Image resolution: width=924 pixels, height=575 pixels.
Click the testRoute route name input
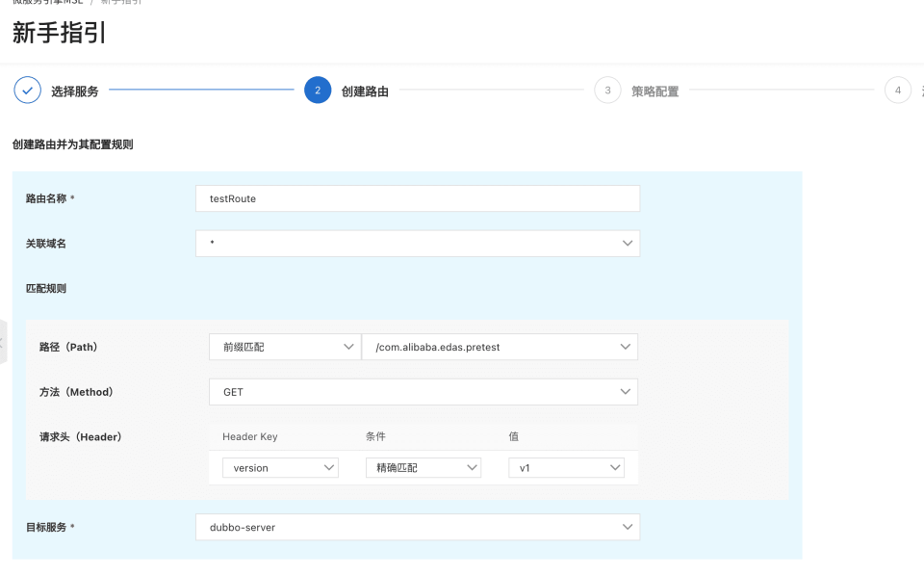[417, 198]
